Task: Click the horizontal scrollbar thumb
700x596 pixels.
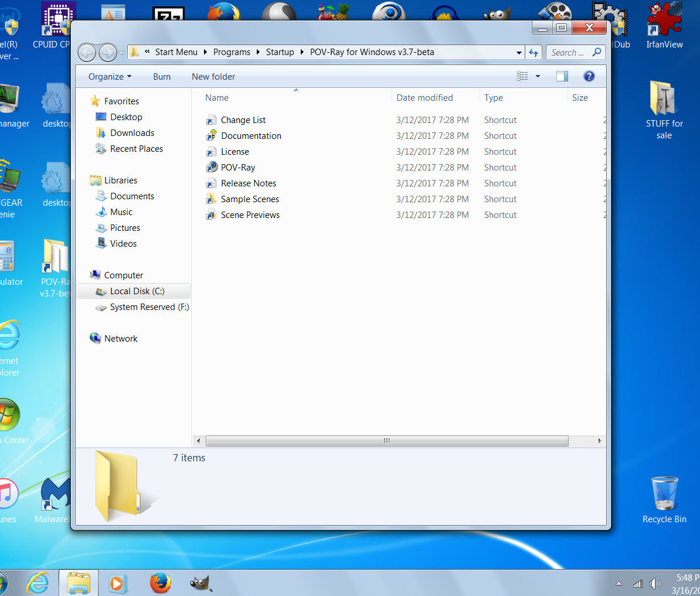Action: pyautogui.click(x=387, y=441)
